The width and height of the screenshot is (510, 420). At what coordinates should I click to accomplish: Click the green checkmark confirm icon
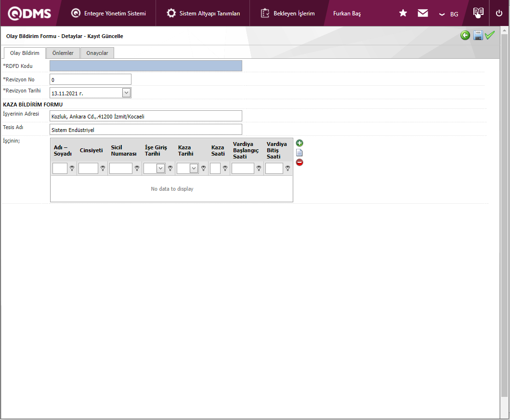pyautogui.click(x=490, y=35)
